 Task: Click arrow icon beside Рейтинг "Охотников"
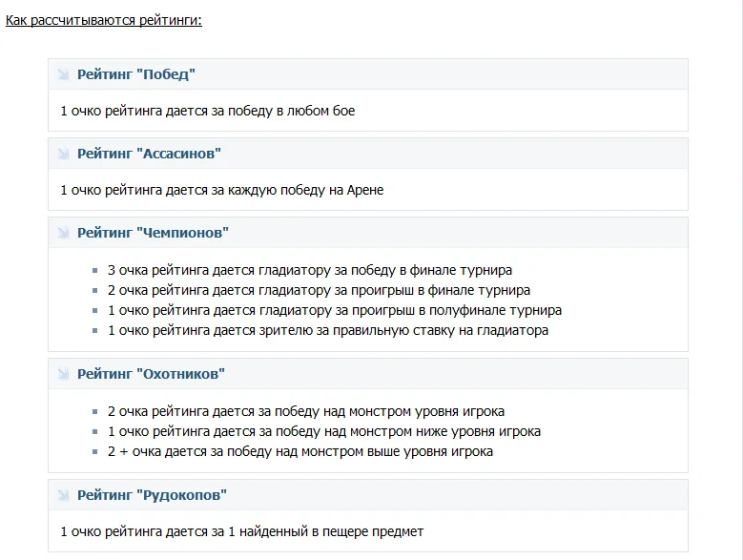[63, 374]
